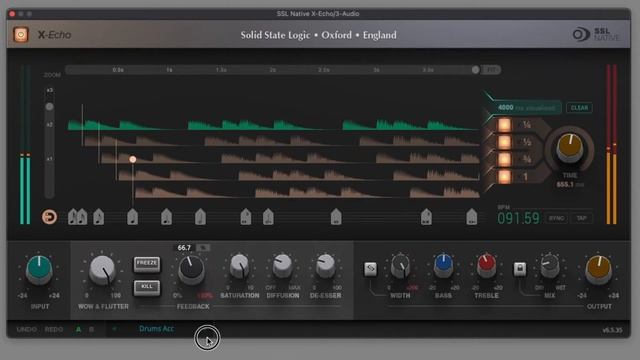
Task: Click REDO in the bottom bar
Action: click(x=54, y=329)
